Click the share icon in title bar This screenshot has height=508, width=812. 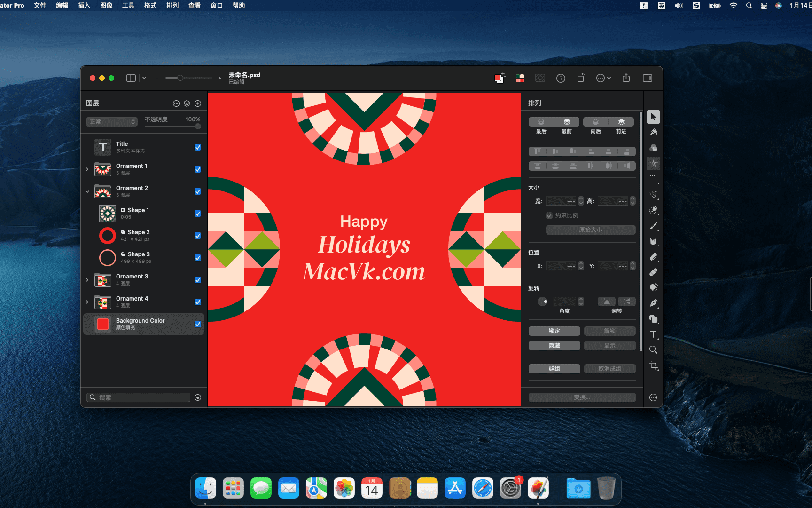pos(626,78)
